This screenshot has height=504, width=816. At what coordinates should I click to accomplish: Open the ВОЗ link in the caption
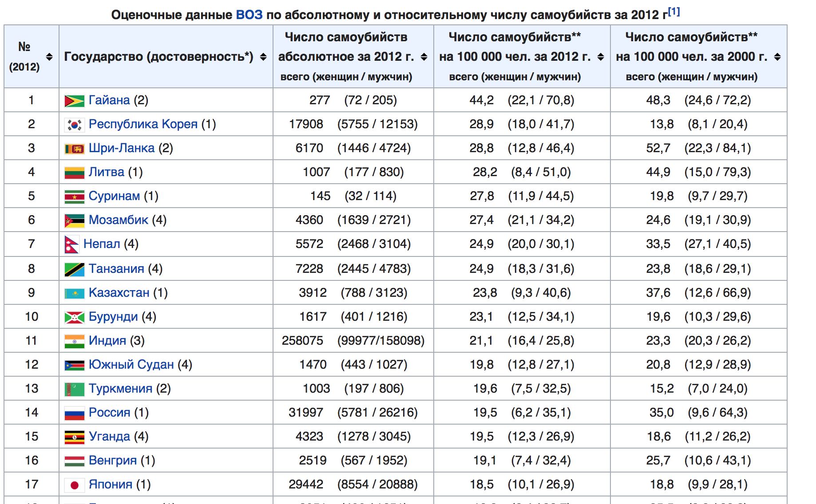point(249,15)
